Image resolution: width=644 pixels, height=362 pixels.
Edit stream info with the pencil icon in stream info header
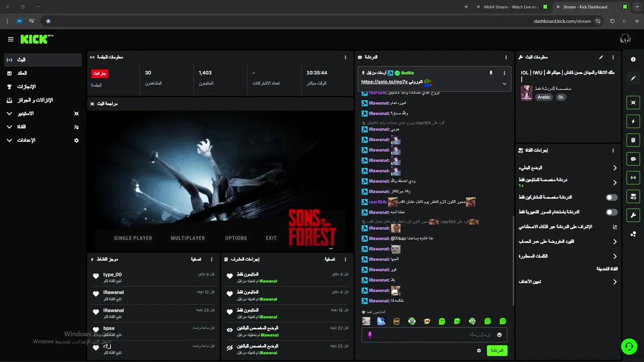tap(601, 57)
